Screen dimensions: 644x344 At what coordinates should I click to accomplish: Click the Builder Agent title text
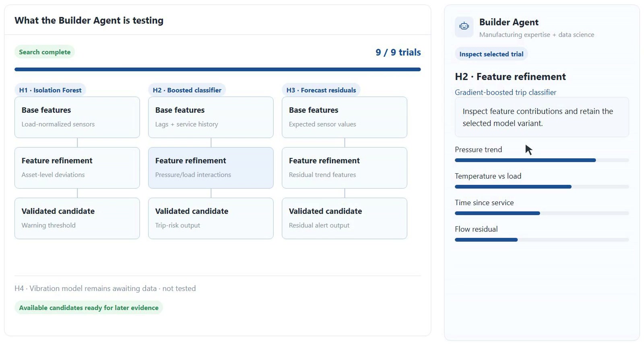click(x=509, y=22)
